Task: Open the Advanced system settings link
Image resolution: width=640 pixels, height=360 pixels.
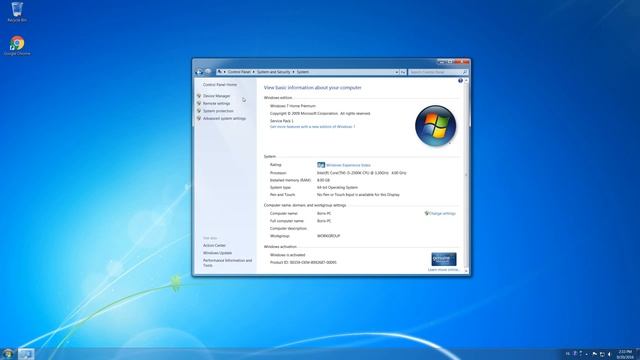Action: [x=224, y=118]
